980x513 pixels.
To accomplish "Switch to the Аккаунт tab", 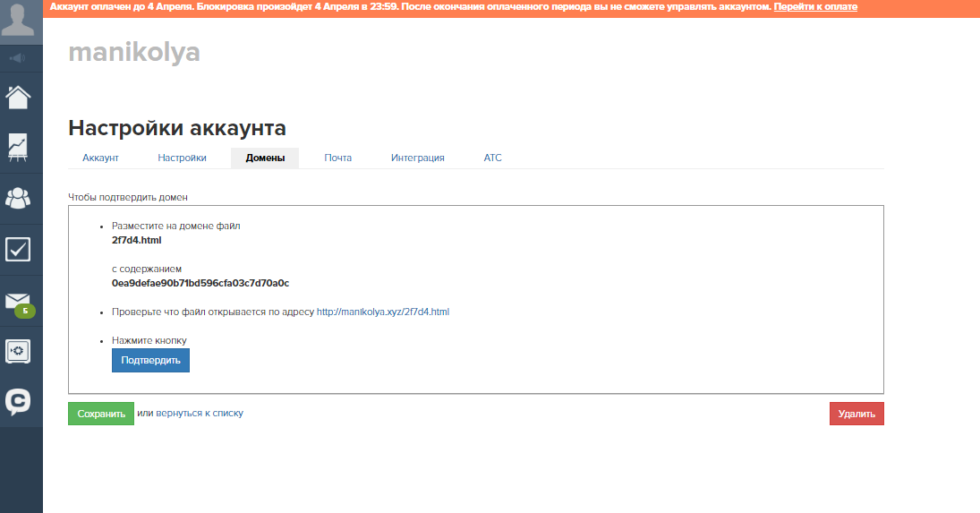I will coord(100,158).
